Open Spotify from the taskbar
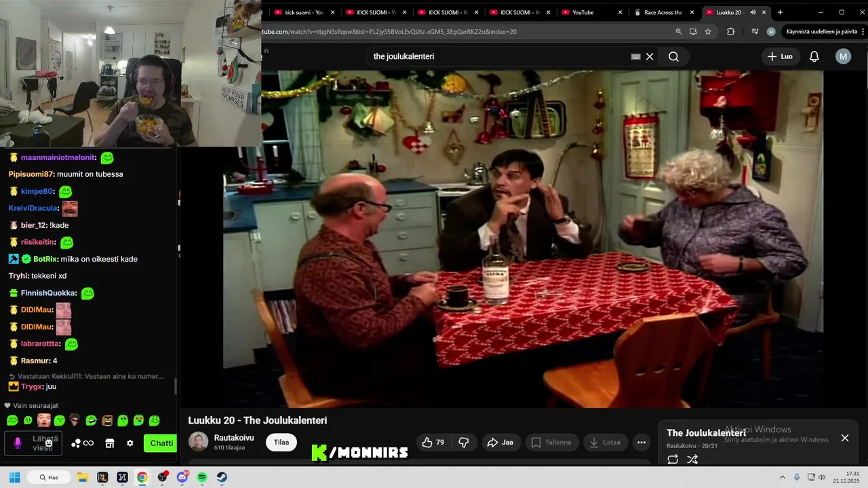Viewport: 868px width, 488px height. [x=202, y=477]
